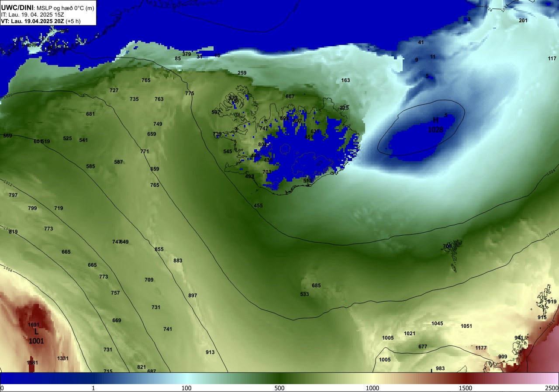
Task: Click the 883 height value
Action: (178, 261)
